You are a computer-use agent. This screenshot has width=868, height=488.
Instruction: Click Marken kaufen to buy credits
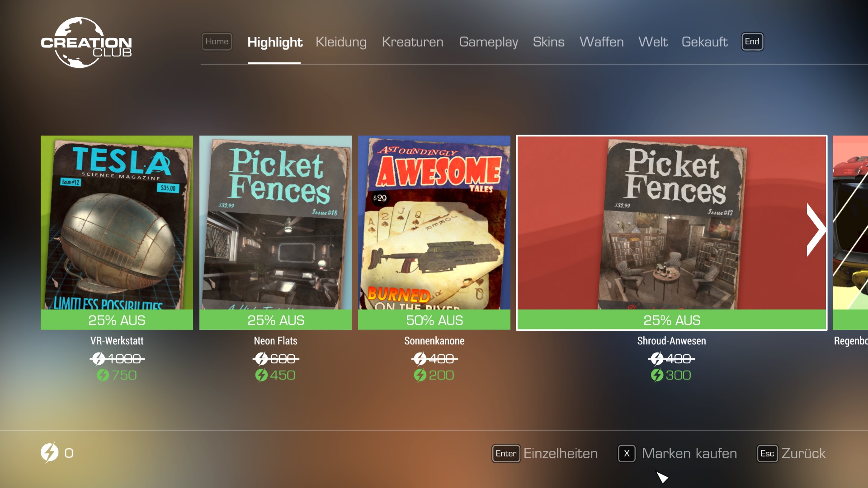click(x=689, y=453)
